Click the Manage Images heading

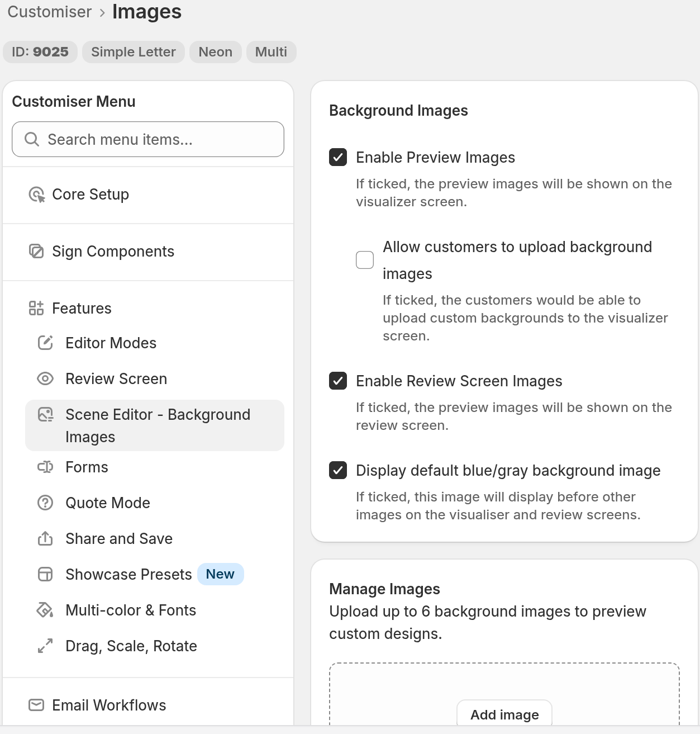point(384,589)
